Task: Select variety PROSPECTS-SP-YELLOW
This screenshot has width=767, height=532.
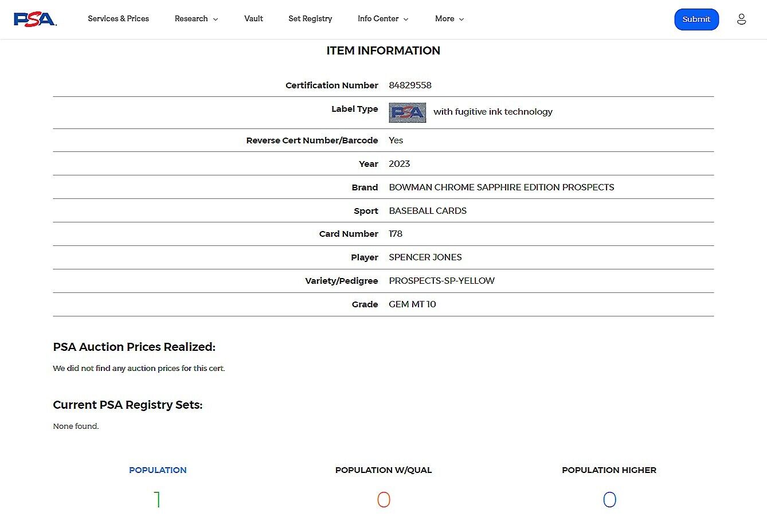Action: (441, 281)
